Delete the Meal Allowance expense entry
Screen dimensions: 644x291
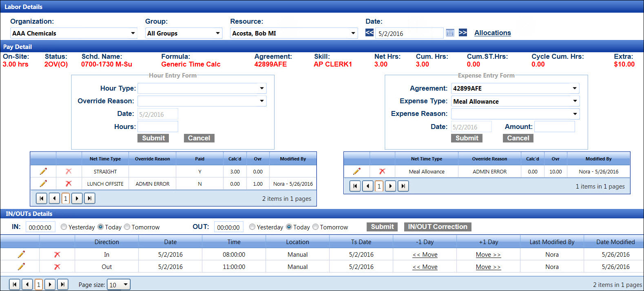click(x=382, y=171)
